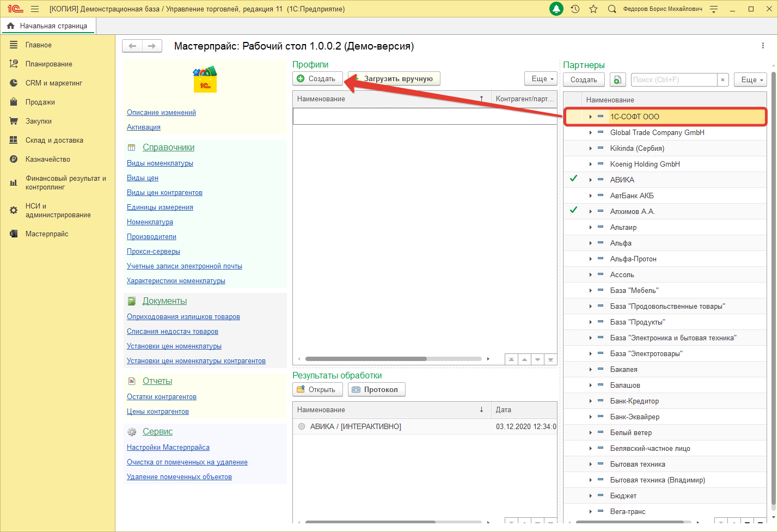Open the three-dot options menu
778x532 pixels.
763,46
